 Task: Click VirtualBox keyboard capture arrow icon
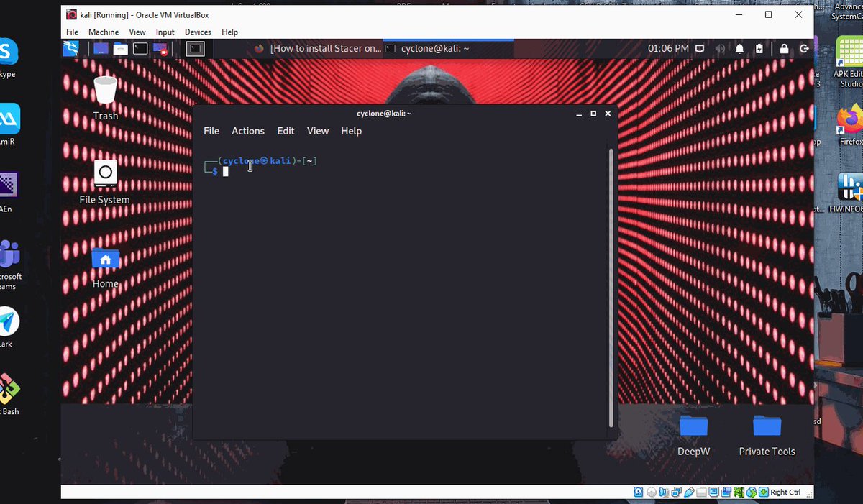coord(764,492)
